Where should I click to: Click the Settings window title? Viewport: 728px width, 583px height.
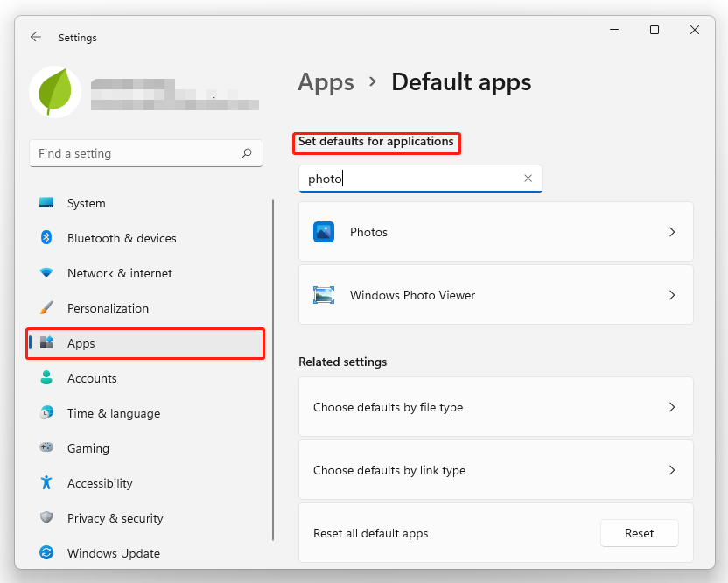point(78,38)
